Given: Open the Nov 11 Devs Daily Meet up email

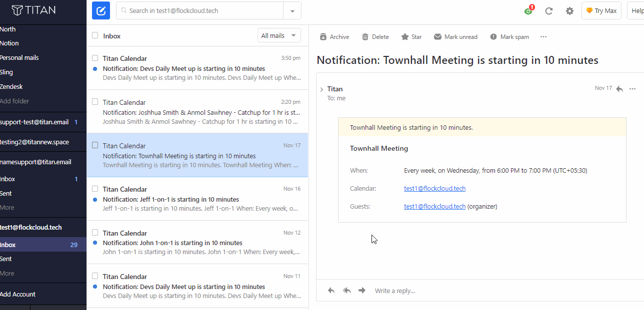Looking at the screenshot, I should 197,286.
